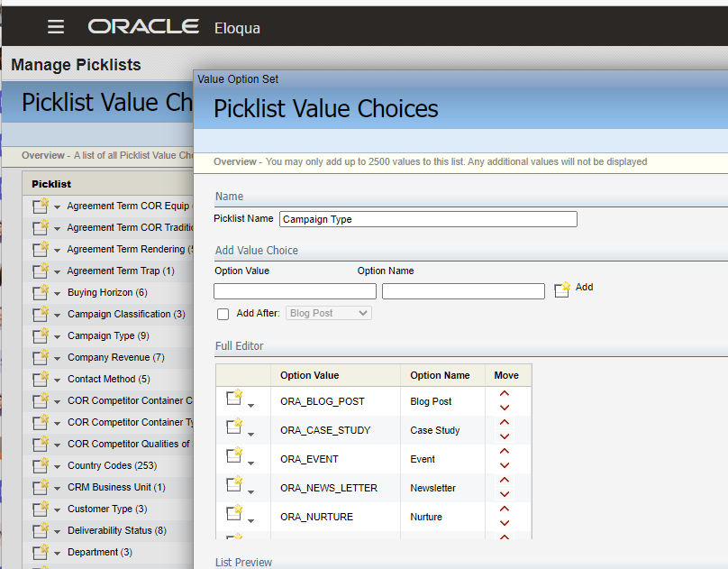728x569 pixels.
Task: Open the dropdown arrow for Department
Action: pos(57,553)
